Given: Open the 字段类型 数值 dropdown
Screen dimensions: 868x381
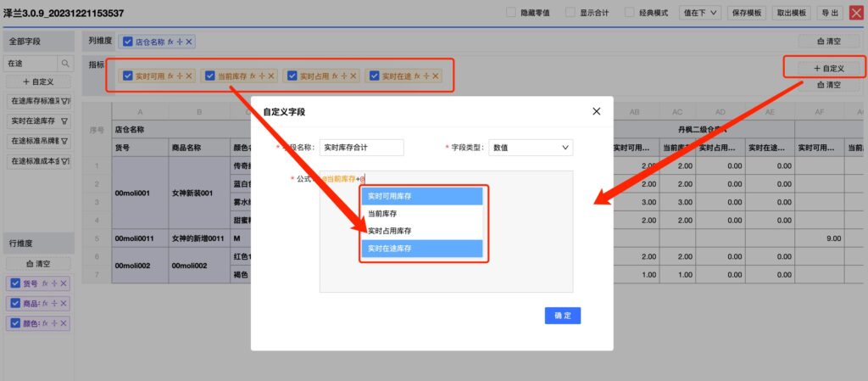Looking at the screenshot, I should tap(531, 148).
